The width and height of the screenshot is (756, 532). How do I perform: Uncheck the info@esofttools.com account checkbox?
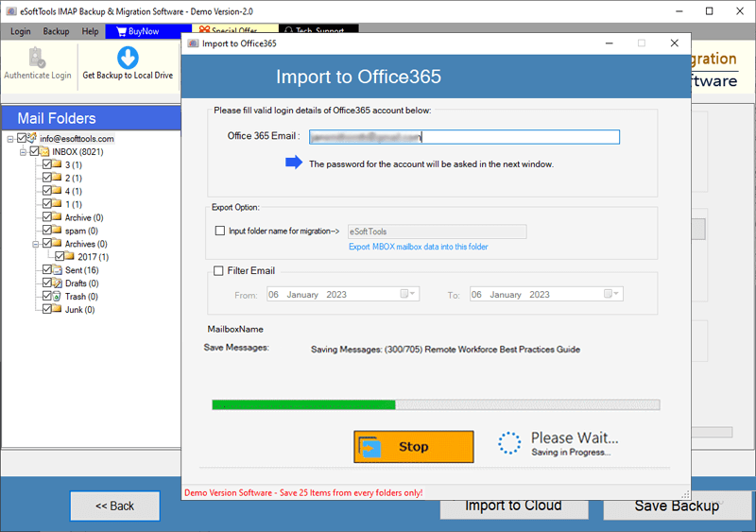(x=21, y=138)
